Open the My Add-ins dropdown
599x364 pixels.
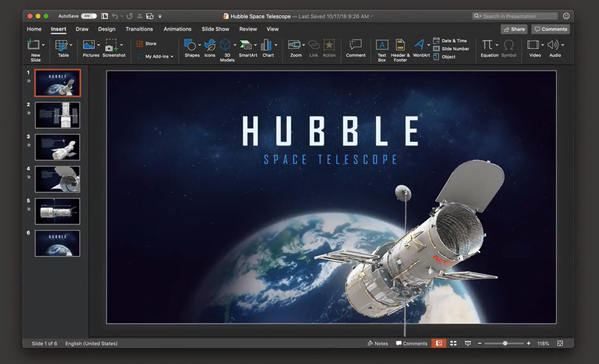tap(155, 56)
